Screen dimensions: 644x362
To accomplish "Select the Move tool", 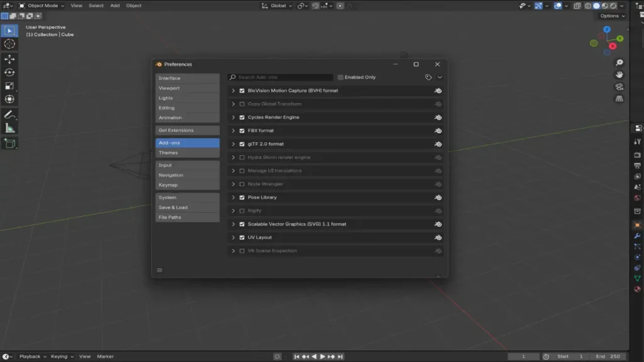I will (x=9, y=59).
